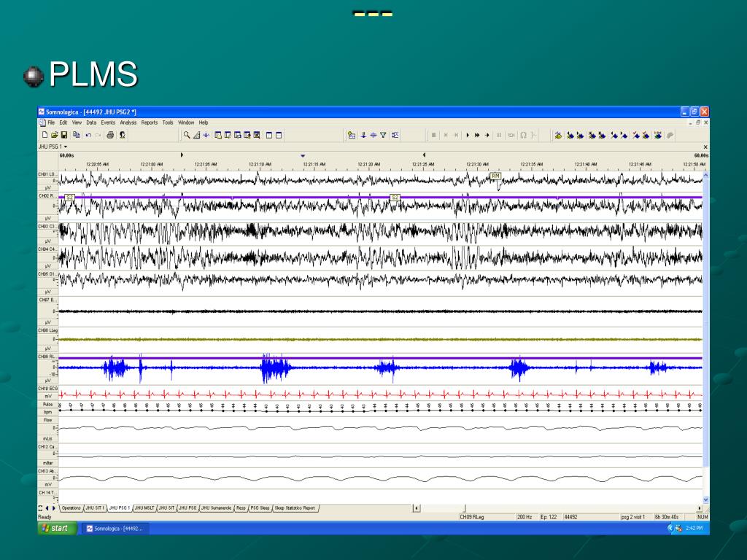Switch to the JHU SIT 1 tab

95,508
